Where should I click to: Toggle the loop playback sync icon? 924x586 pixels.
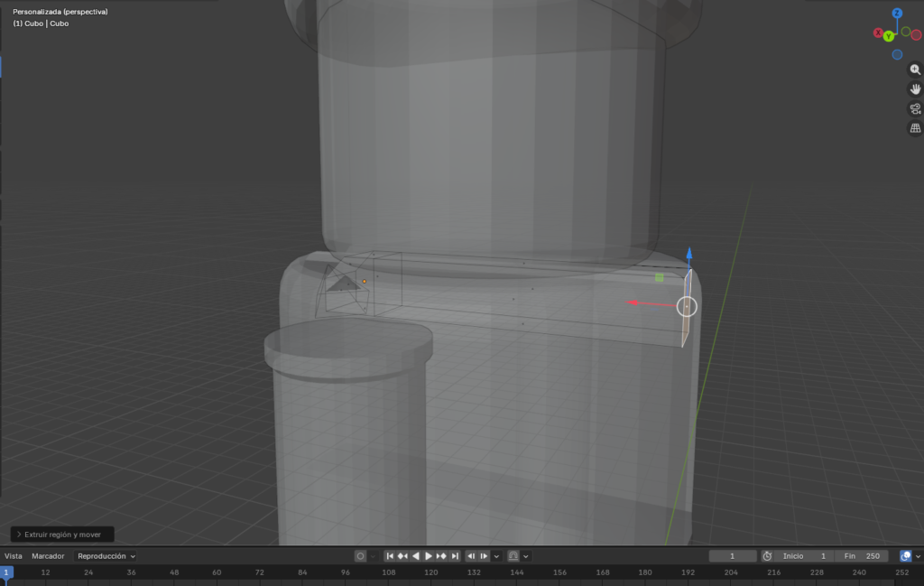pyautogui.click(x=513, y=556)
